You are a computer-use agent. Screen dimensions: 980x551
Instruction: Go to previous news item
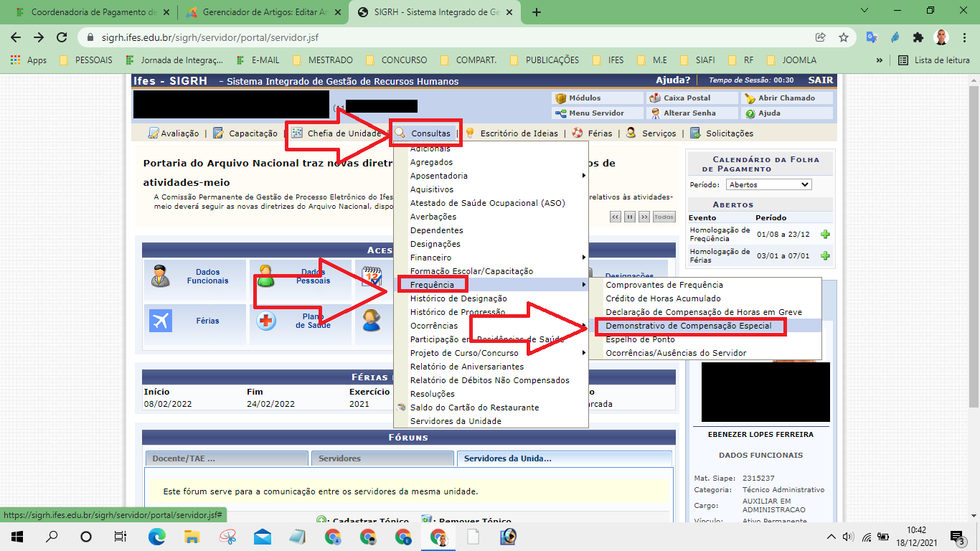click(616, 217)
